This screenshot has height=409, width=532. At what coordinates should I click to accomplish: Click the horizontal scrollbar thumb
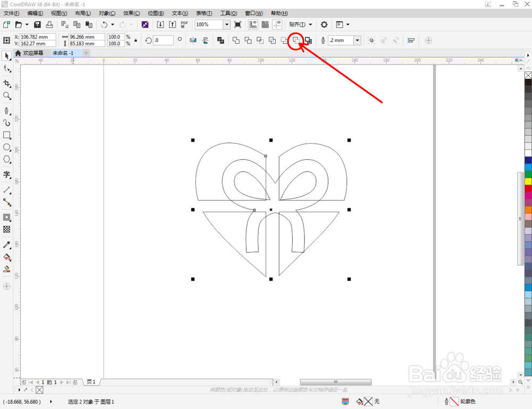pos(336,382)
